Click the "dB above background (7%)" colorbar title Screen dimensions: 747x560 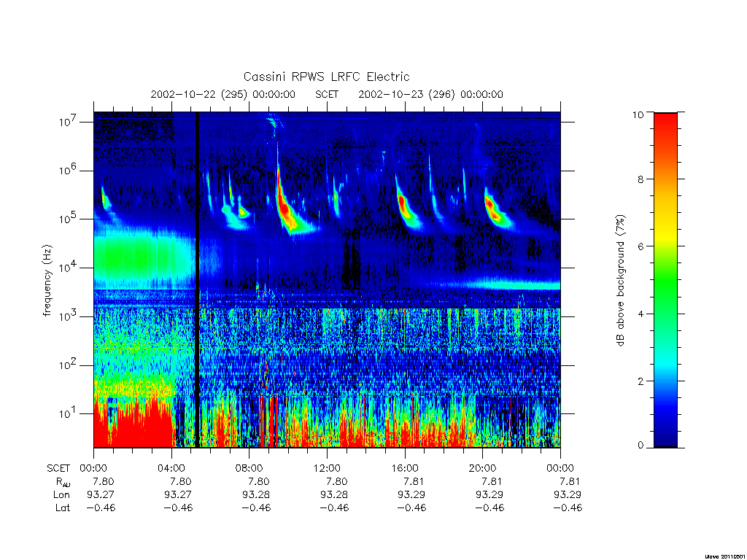click(x=620, y=281)
